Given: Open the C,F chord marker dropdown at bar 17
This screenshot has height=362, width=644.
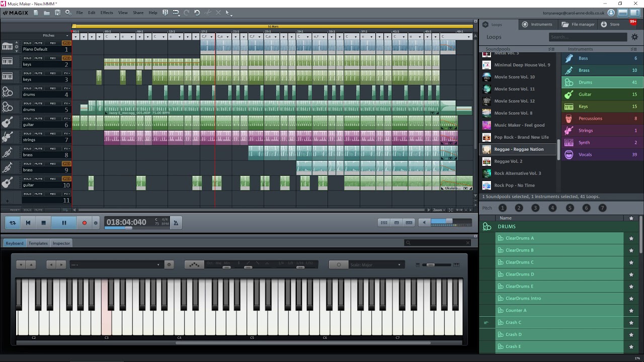Looking at the screenshot, I should tap(212, 37).
